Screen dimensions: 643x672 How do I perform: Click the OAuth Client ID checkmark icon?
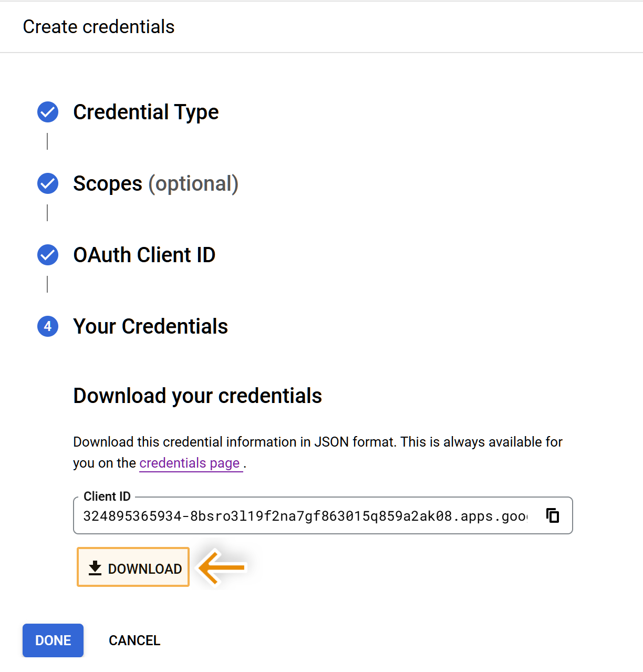(x=48, y=255)
